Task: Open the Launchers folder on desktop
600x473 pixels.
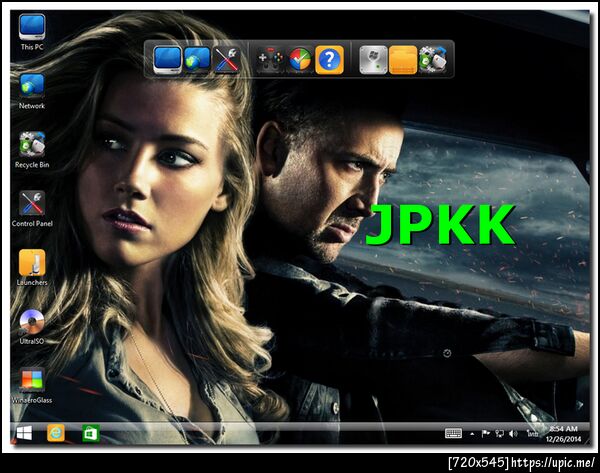Action: click(x=32, y=268)
